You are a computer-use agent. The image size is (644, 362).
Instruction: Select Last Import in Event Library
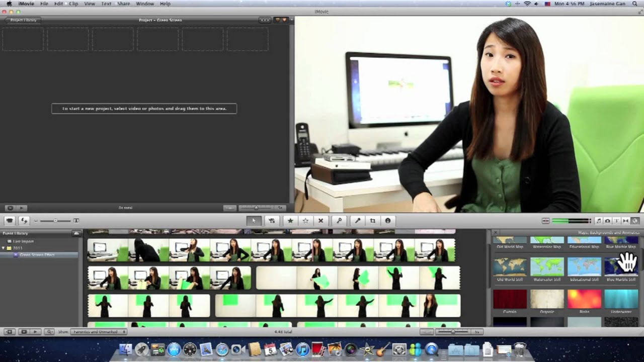tap(23, 241)
